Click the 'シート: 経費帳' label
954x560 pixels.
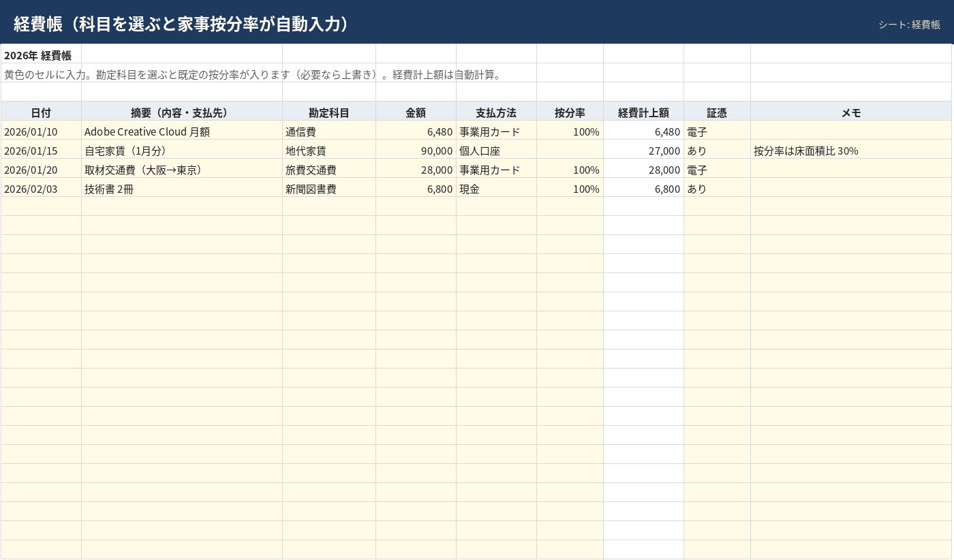click(x=909, y=25)
